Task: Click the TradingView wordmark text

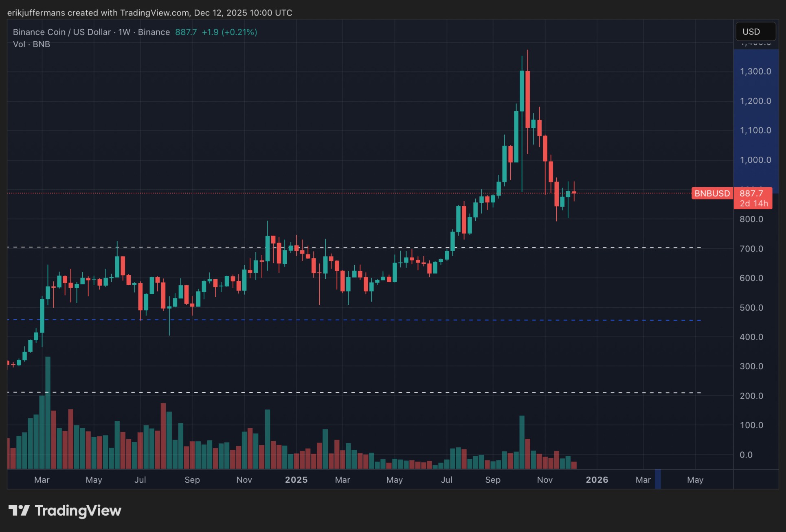Action: pos(78,510)
